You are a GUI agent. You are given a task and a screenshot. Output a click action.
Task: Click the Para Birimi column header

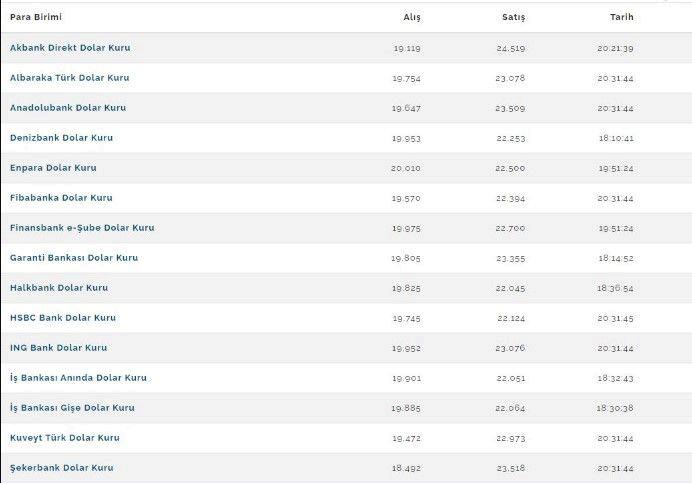coord(36,17)
